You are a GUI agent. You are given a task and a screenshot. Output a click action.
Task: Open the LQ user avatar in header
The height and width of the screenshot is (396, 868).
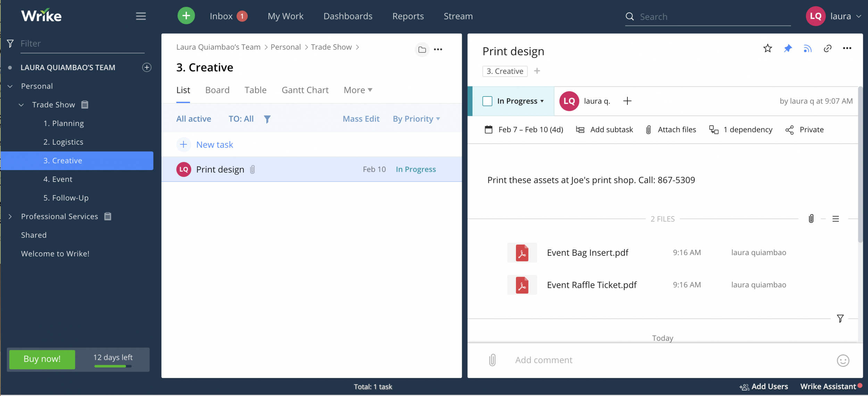point(815,16)
